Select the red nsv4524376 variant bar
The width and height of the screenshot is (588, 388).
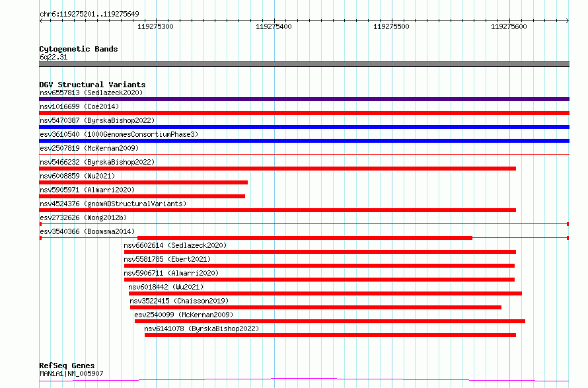tap(277, 210)
